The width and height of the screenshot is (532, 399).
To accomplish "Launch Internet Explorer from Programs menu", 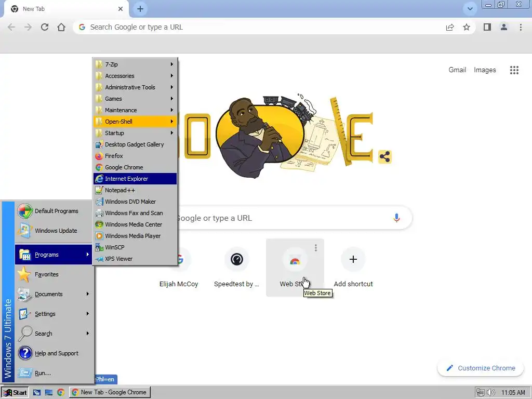I will tap(135, 179).
